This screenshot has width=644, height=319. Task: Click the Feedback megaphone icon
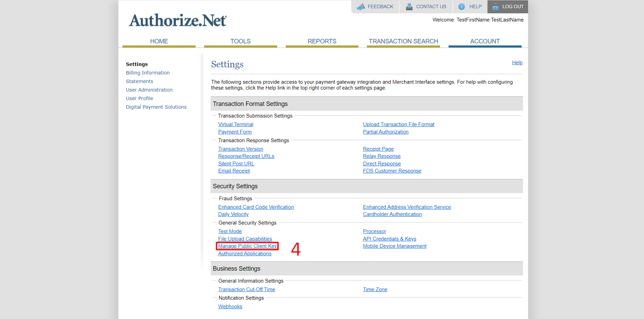(361, 7)
